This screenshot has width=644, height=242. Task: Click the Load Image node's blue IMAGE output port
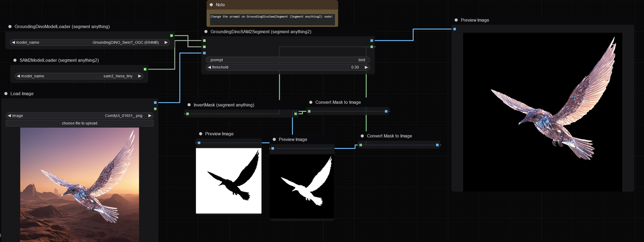(x=155, y=103)
